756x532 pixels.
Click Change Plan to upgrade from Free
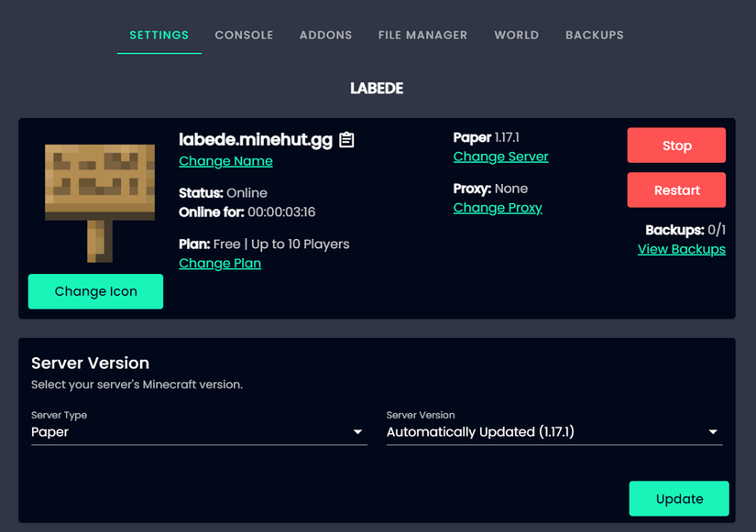pos(220,263)
